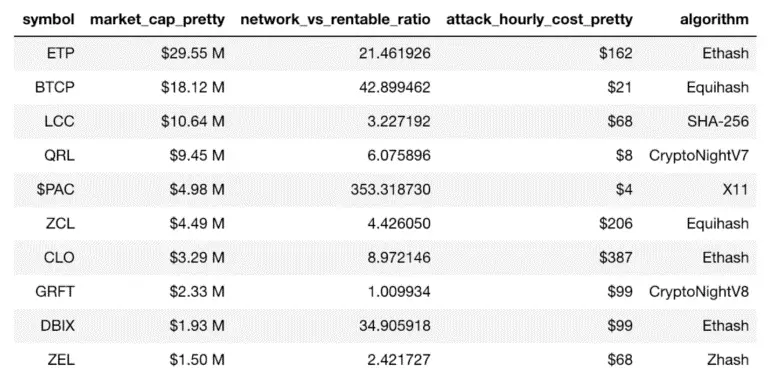Select ratio value 1.009934
This screenshot has width=768, height=389.
point(399,292)
